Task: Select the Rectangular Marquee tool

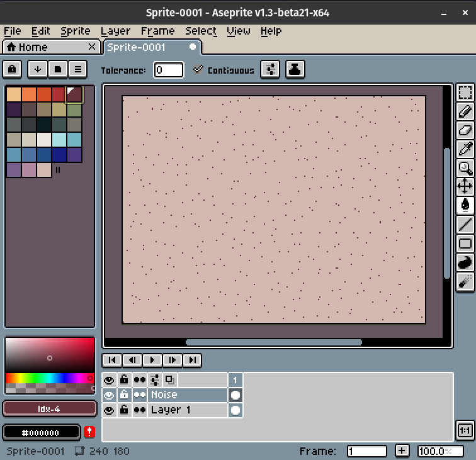Action: 465,93
